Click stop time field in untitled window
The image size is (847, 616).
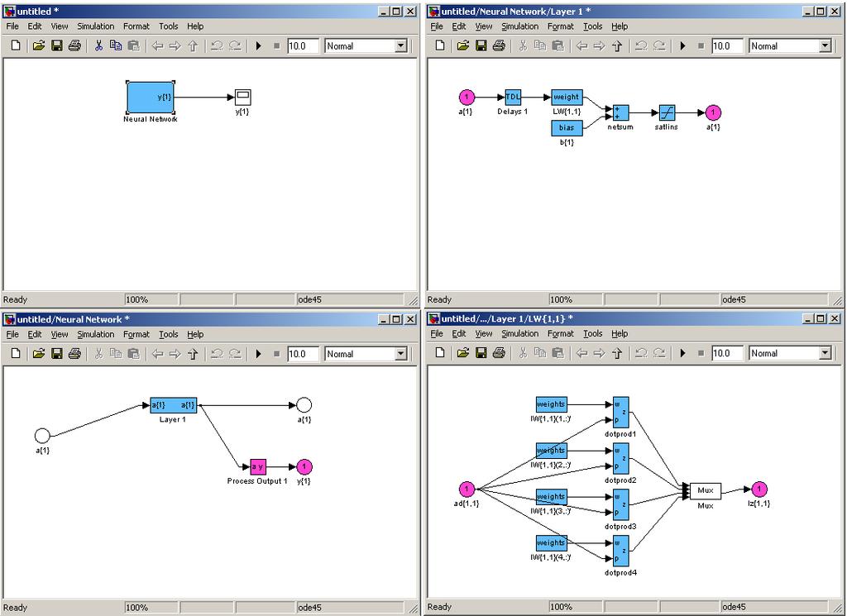303,45
